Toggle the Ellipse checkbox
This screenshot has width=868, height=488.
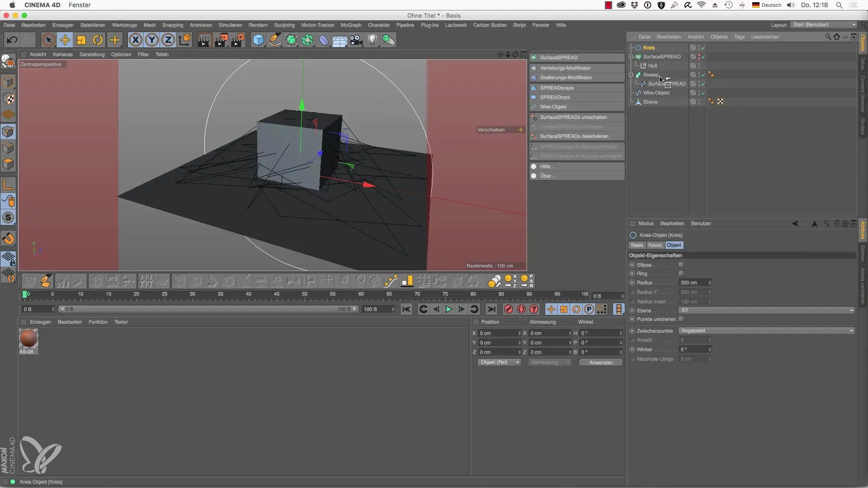pyautogui.click(x=681, y=265)
